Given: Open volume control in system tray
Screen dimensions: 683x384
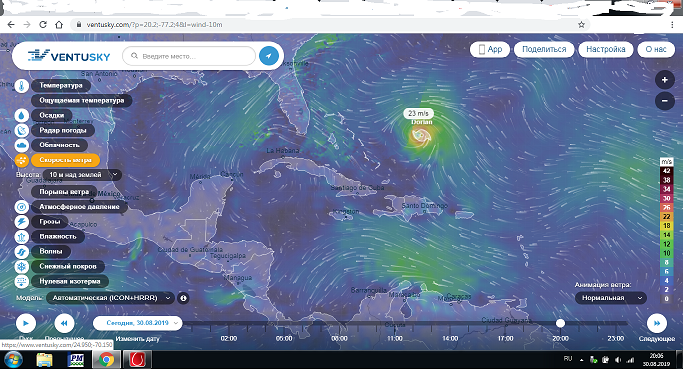Looking at the screenshot, I should point(618,360).
